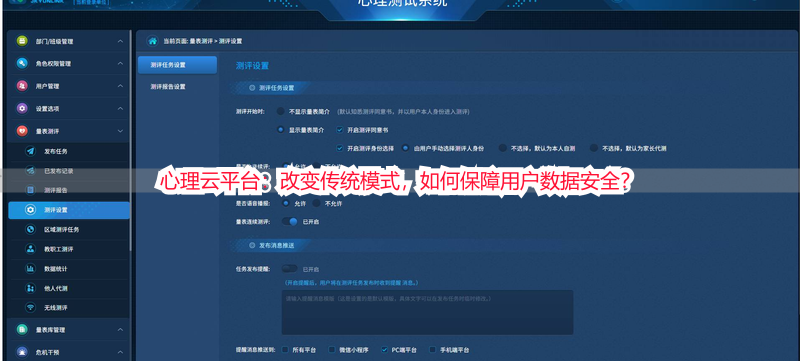Toggle 任务发布提醒 switch
The width and height of the screenshot is (800, 361).
pyautogui.click(x=290, y=269)
